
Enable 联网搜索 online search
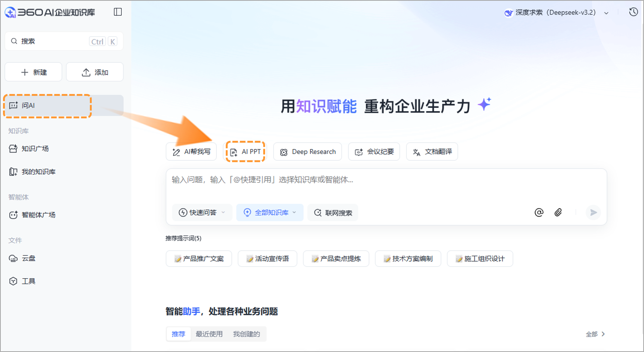tap(332, 212)
